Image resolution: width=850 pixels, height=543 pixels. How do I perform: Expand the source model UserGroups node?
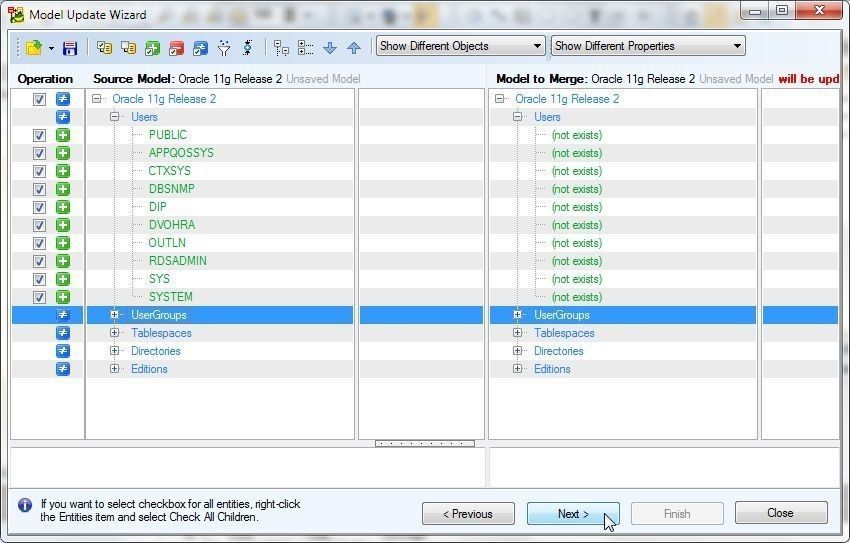114,314
